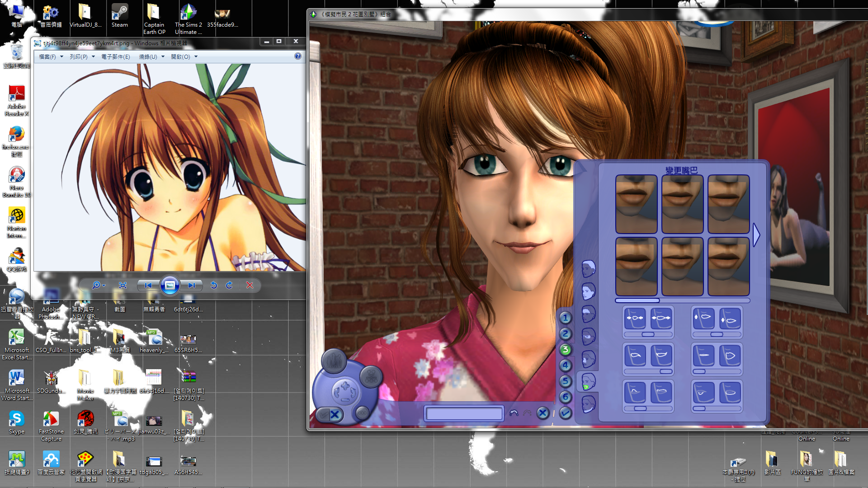
Task: Accept Sim with the checkmark button
Action: (x=565, y=413)
